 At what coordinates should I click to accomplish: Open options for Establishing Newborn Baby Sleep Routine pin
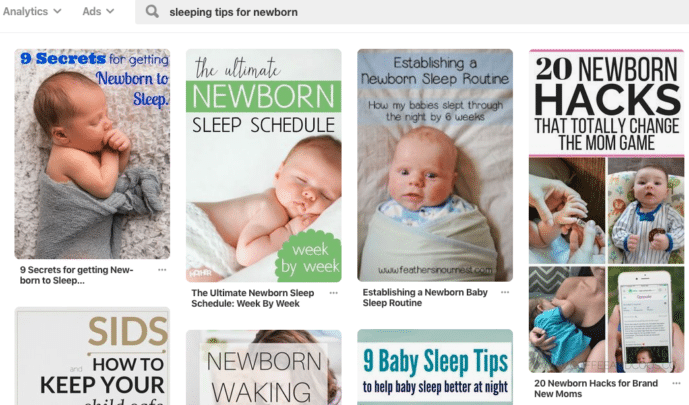(x=505, y=292)
